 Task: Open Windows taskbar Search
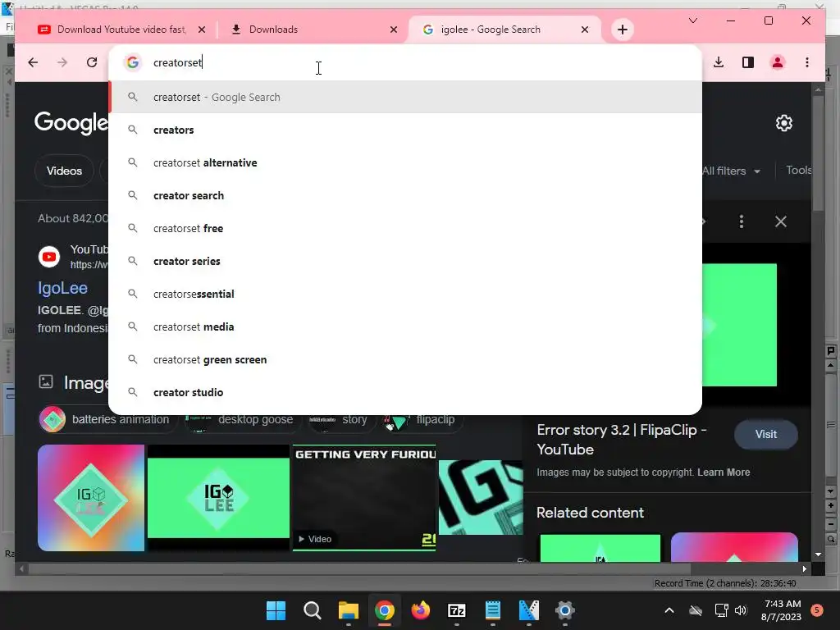(x=313, y=610)
